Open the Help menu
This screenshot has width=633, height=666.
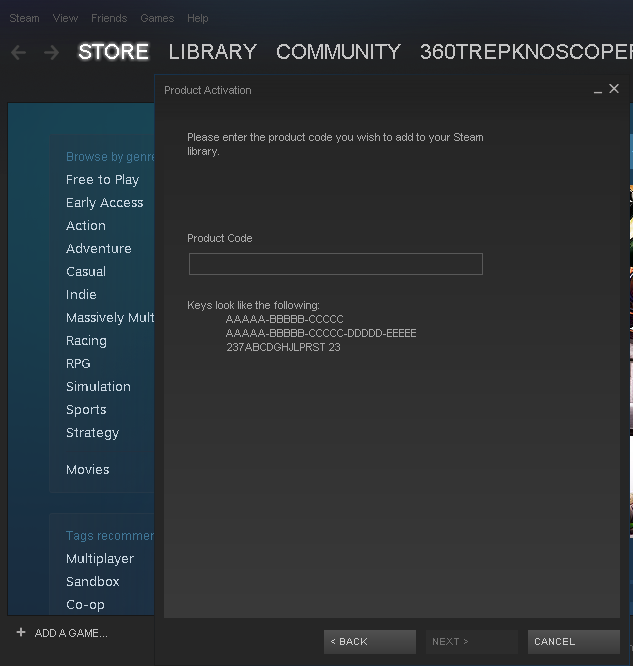198,18
